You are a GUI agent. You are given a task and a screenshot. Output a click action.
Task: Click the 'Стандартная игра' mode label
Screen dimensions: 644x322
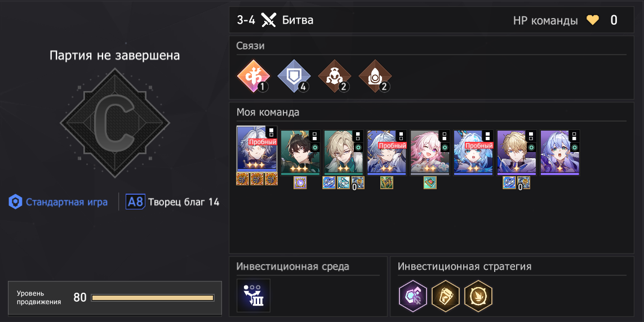coord(66,202)
